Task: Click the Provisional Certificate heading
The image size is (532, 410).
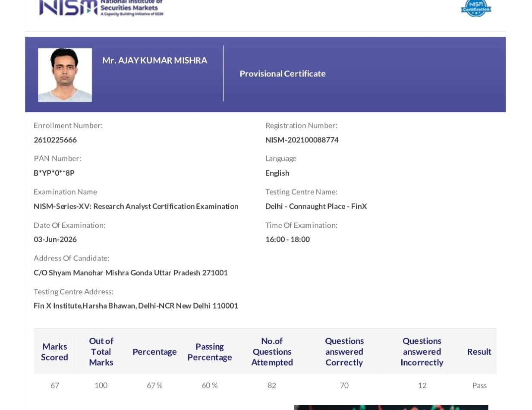Action: coord(283,74)
